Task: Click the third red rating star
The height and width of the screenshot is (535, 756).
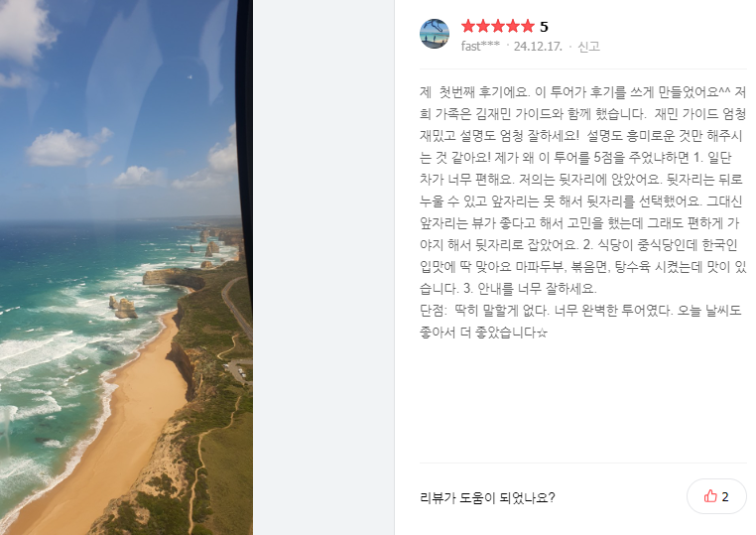Action: click(498, 26)
